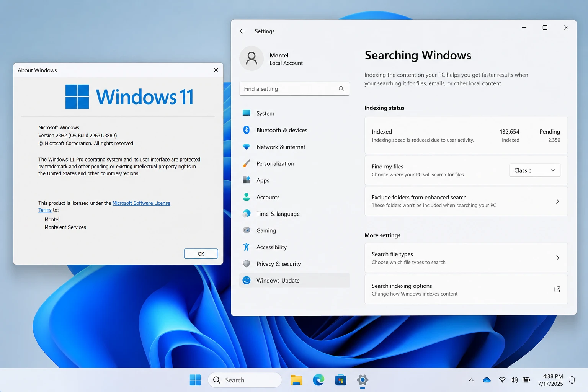
Task: Open the Terms link in About Windows
Action: tap(45, 210)
